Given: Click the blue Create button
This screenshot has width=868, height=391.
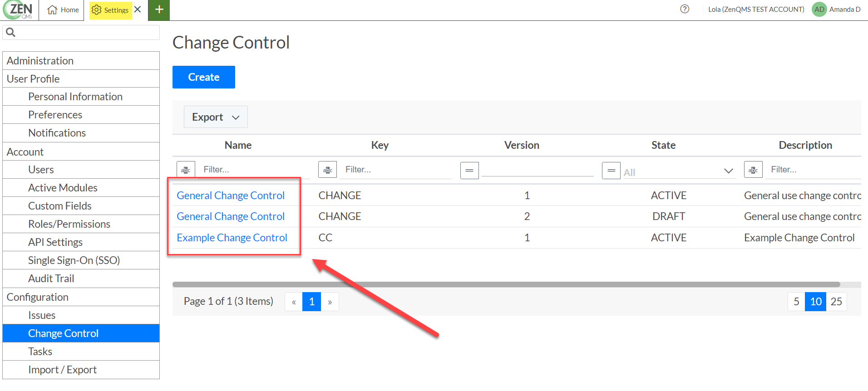Looking at the screenshot, I should tap(204, 77).
